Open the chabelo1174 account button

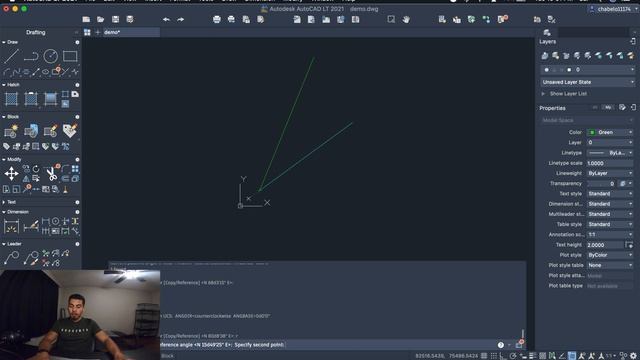tap(612, 9)
